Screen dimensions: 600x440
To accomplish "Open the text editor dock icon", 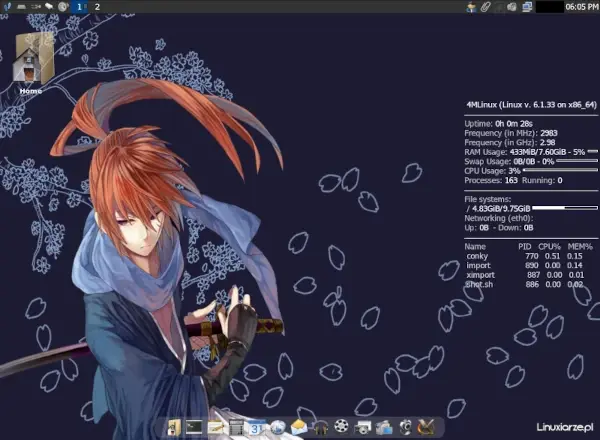I will 215,427.
